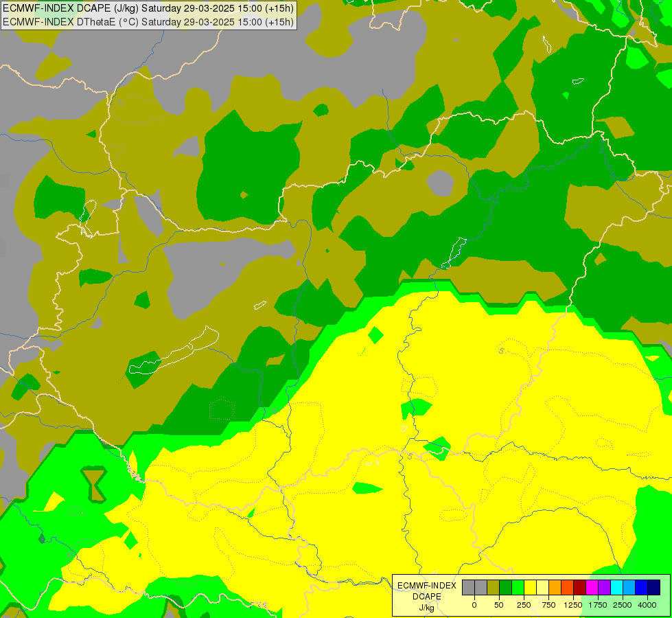This screenshot has height=618, width=672.
Task: Click the dark red swatch after 1250
Action: (579, 587)
